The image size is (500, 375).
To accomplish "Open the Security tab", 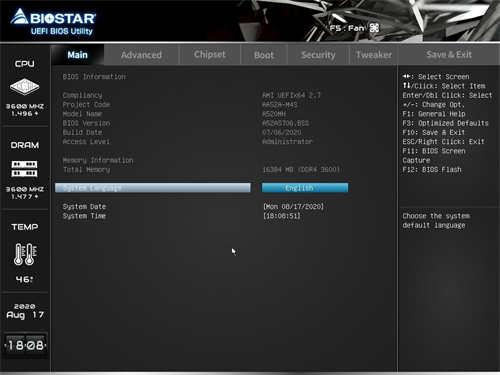I will coord(318,55).
